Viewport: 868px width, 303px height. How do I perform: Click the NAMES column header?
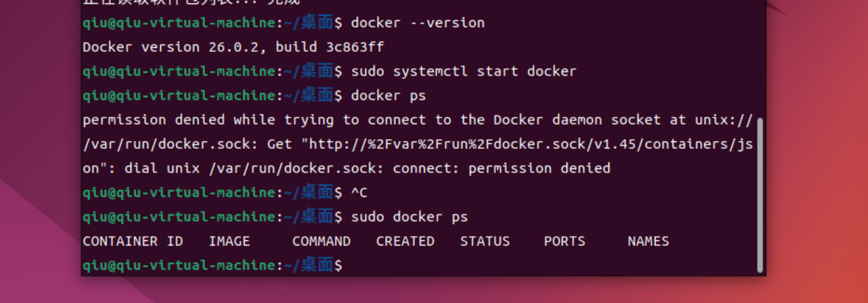649,241
